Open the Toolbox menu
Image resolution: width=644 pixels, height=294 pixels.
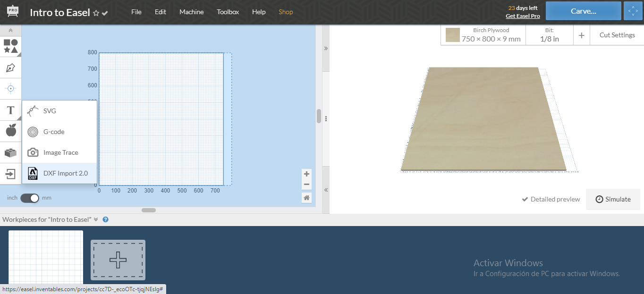tap(228, 12)
